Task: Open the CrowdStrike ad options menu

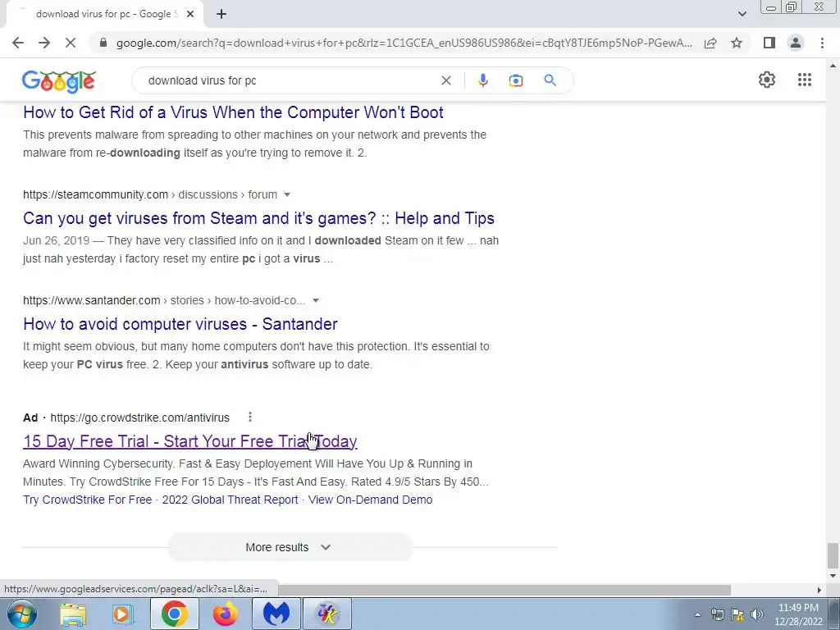Action: pyautogui.click(x=249, y=417)
